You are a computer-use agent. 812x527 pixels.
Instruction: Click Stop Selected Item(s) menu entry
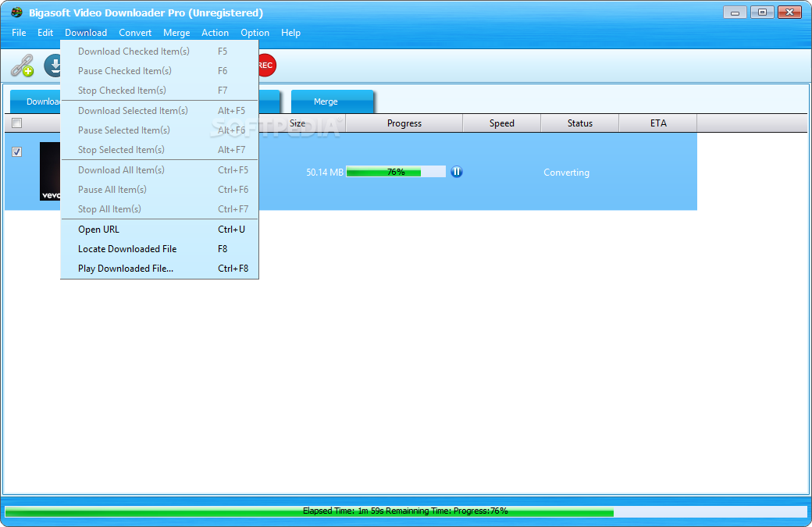(x=159, y=150)
